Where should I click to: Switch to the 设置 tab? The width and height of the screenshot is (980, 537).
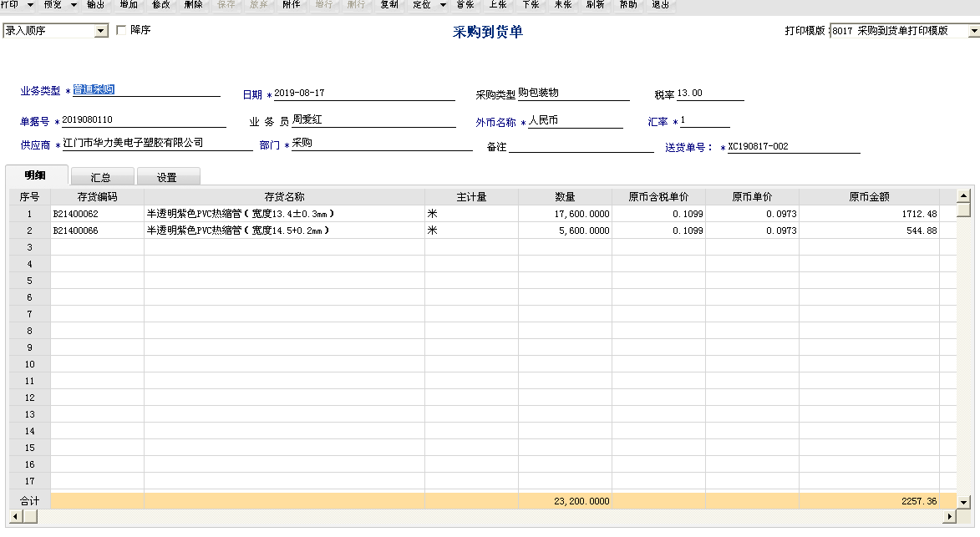[167, 177]
